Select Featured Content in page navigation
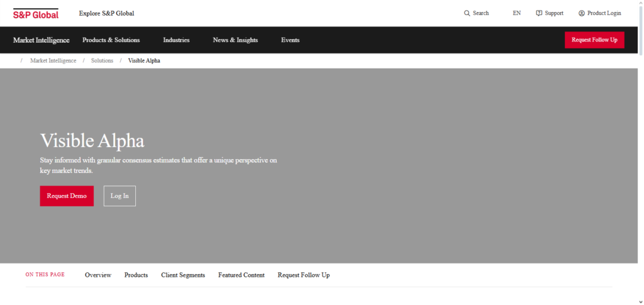Screen dimensions: 644x305 [x=241, y=275]
